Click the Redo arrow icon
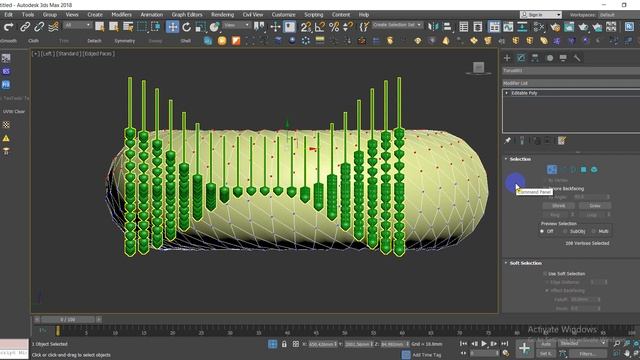Screen dimensions: 640x360 (x=8, y=27)
